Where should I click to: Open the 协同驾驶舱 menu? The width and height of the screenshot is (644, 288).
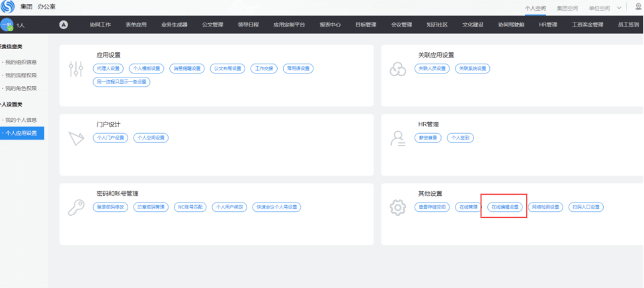[x=511, y=24]
